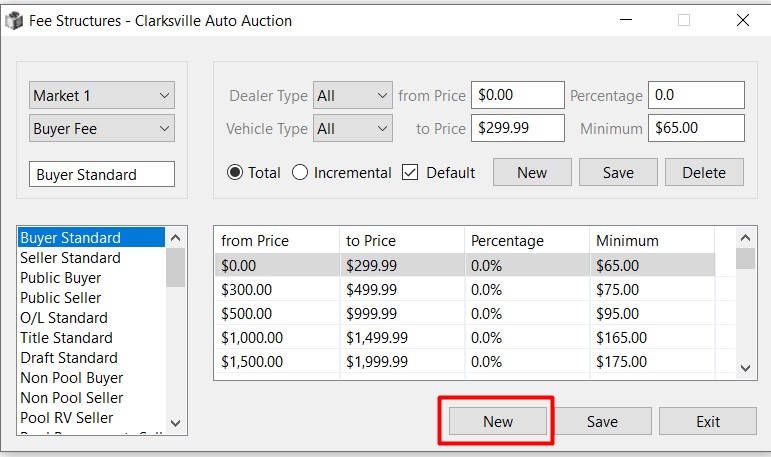Open the Buyer Fee dropdown
Viewport: 771px width, 457px height.
pyautogui.click(x=102, y=128)
